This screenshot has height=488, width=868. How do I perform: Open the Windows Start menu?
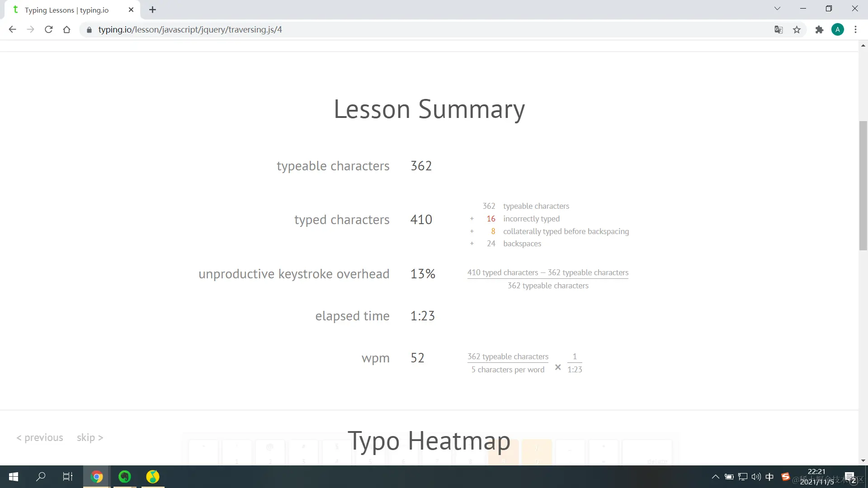coord(14,477)
